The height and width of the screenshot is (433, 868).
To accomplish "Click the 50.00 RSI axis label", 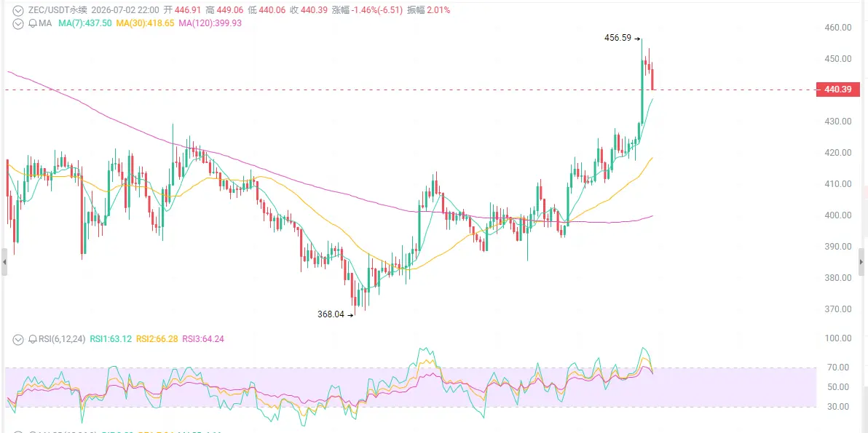I will [839, 386].
